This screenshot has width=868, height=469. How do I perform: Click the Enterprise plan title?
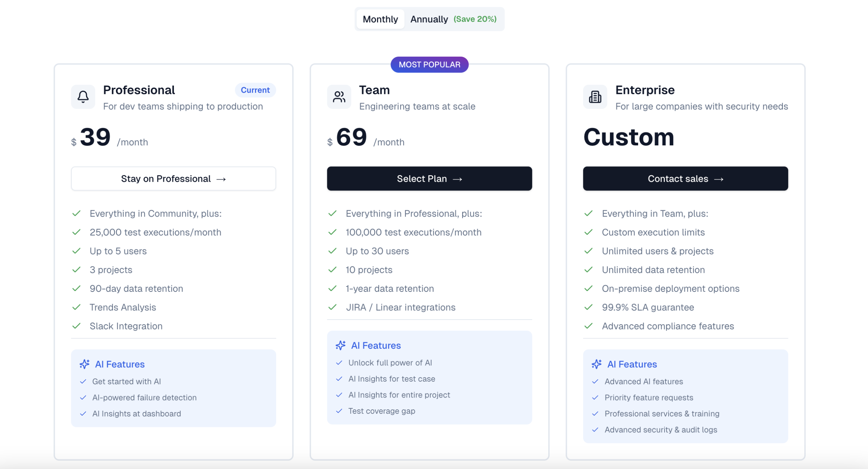point(645,90)
